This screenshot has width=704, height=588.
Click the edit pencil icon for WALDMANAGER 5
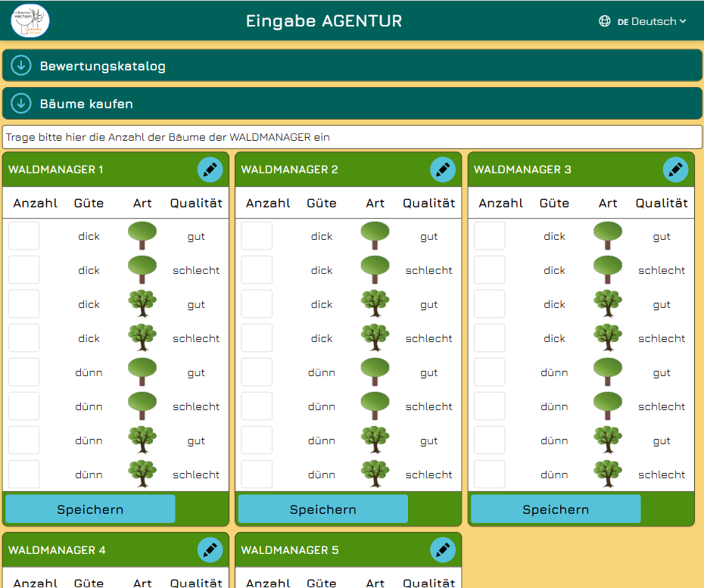[443, 550]
